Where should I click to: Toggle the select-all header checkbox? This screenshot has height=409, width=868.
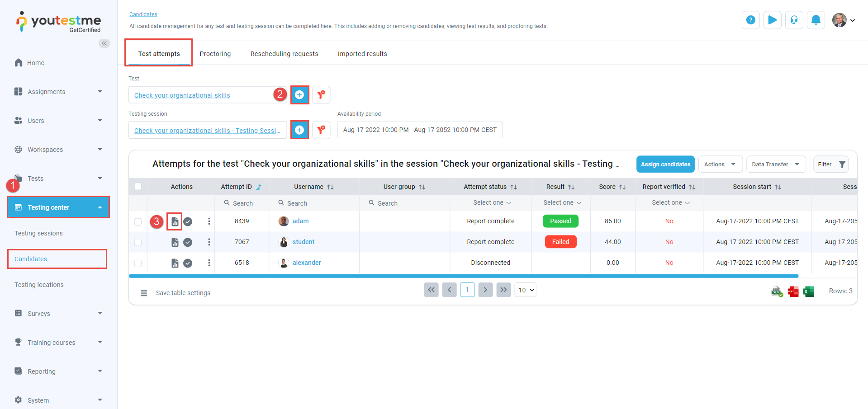click(x=138, y=186)
